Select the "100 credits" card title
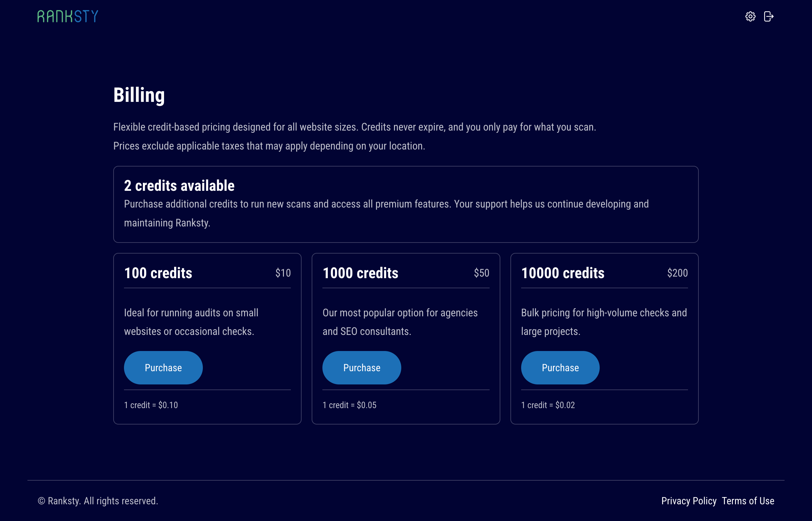The height and width of the screenshot is (521, 812). click(x=158, y=273)
